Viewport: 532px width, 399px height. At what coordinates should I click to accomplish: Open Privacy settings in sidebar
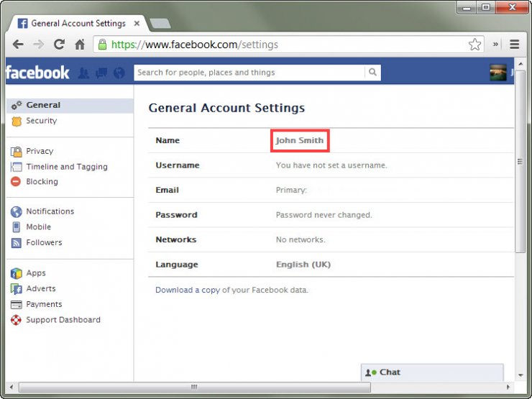(40, 151)
